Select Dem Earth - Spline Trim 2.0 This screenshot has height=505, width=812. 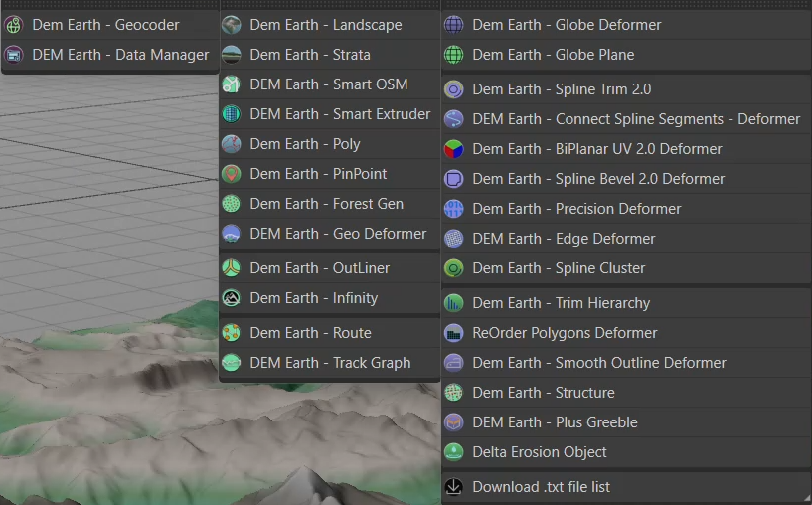pyautogui.click(x=626, y=89)
